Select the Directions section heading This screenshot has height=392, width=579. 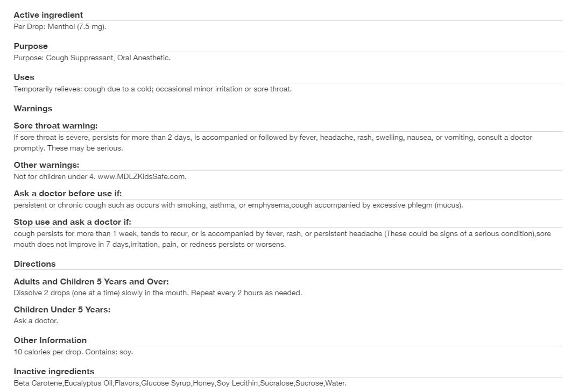pos(34,264)
